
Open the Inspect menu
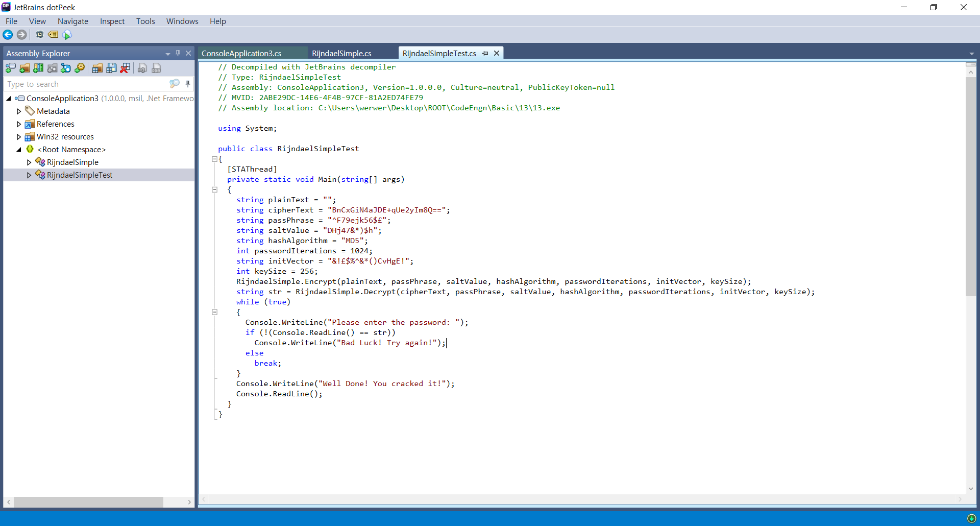(x=112, y=21)
